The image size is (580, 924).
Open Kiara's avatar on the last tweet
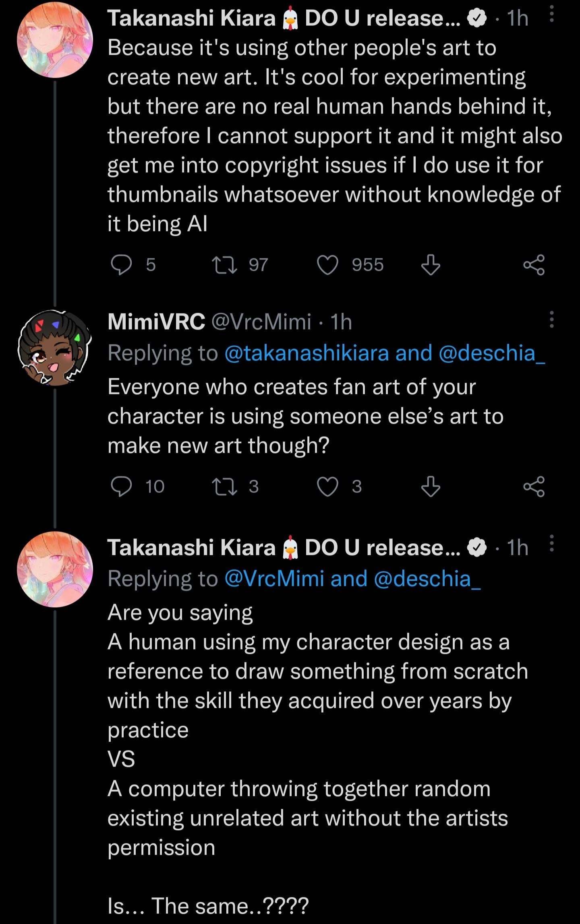pyautogui.click(x=55, y=569)
